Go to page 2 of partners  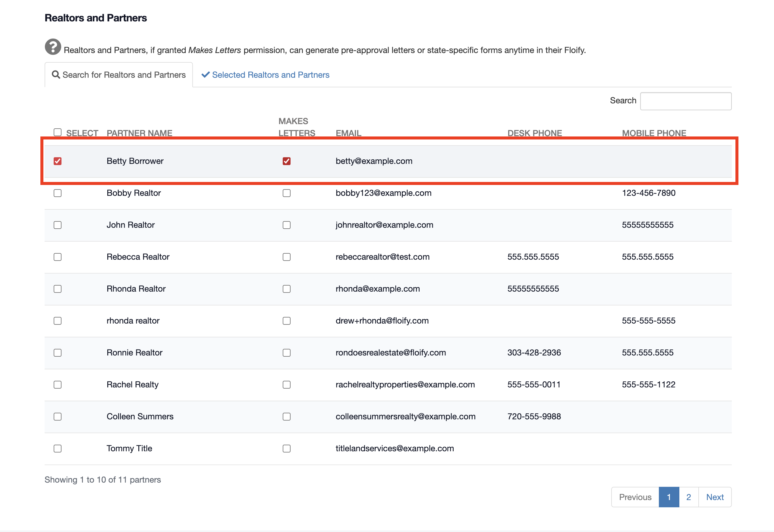pyautogui.click(x=688, y=497)
